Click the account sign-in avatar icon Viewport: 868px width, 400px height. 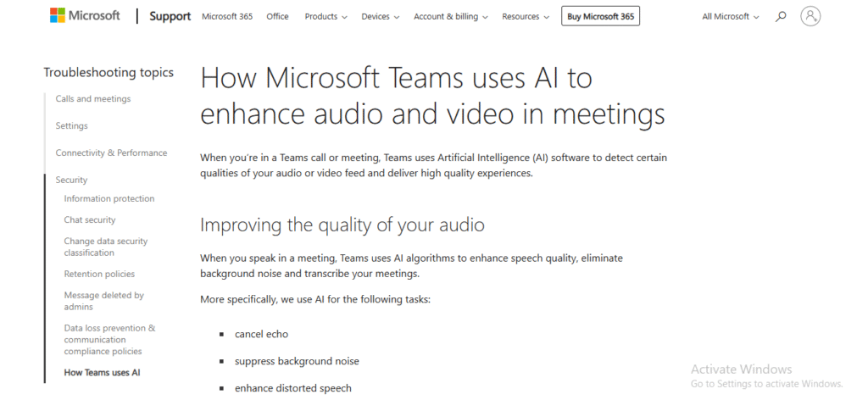pos(810,16)
